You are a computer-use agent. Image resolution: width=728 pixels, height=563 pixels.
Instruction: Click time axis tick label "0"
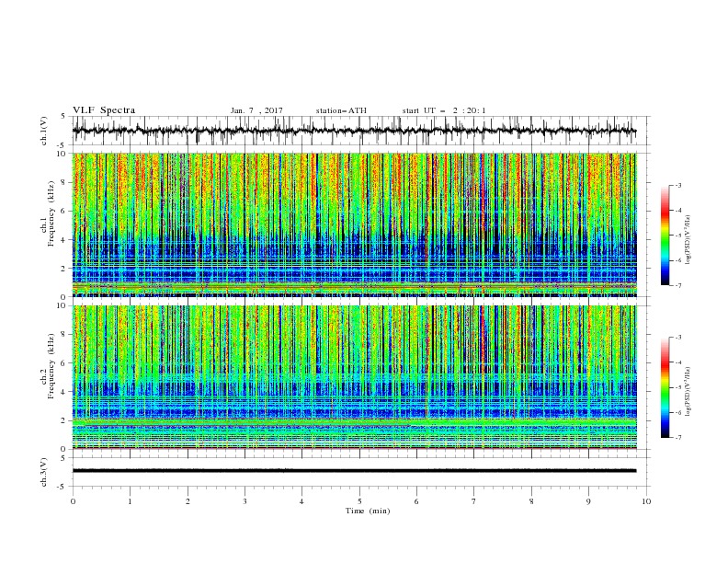point(73,501)
